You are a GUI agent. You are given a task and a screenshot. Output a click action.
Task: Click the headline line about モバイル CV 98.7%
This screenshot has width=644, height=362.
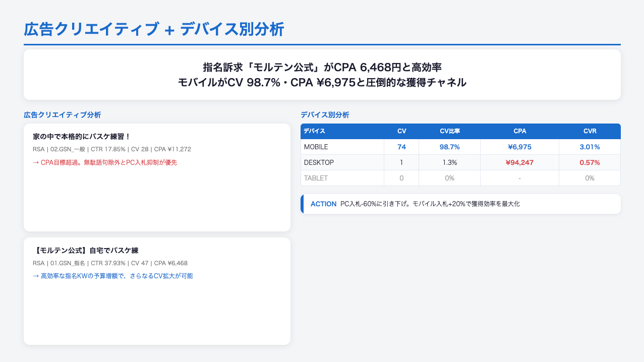pyautogui.click(x=322, y=82)
